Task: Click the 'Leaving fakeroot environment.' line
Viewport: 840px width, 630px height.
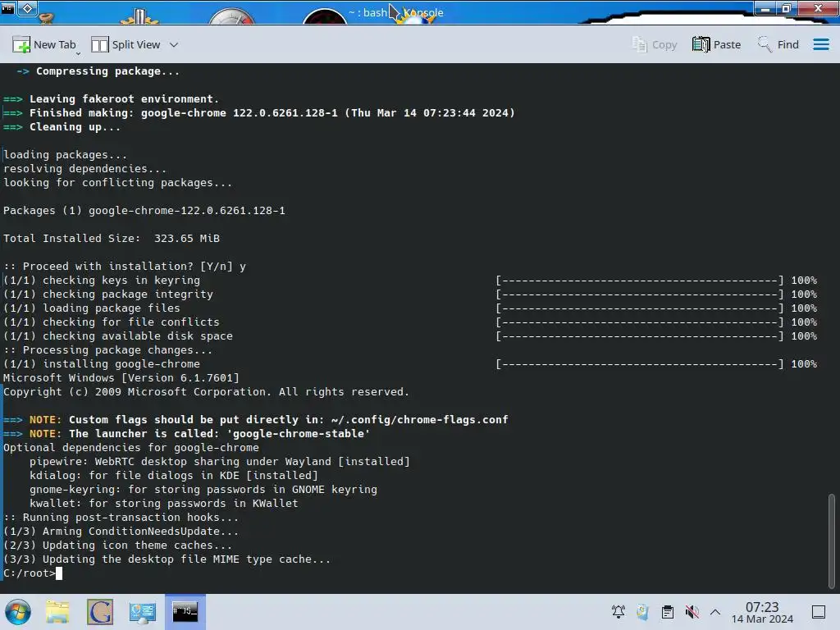Action: 111,99
